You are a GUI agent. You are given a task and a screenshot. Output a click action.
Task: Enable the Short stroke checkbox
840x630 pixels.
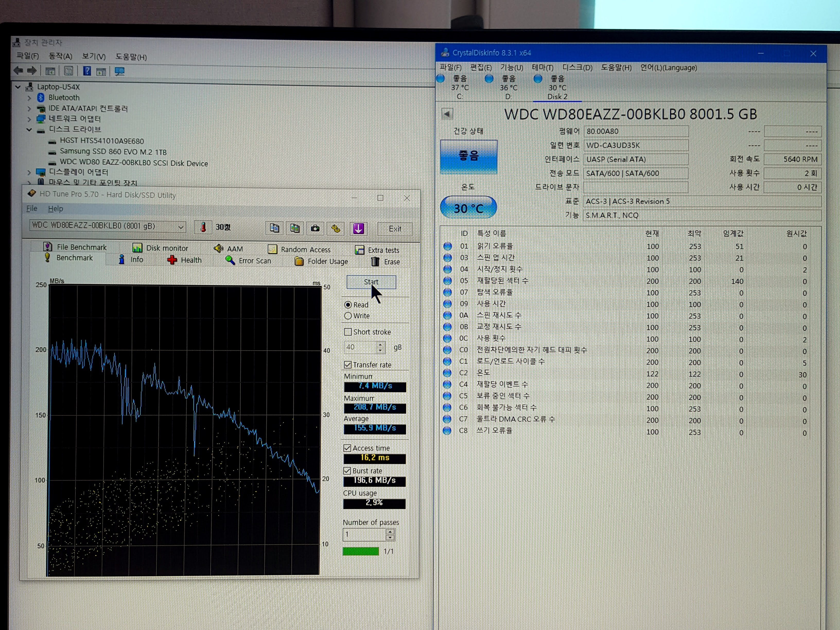[x=347, y=331]
